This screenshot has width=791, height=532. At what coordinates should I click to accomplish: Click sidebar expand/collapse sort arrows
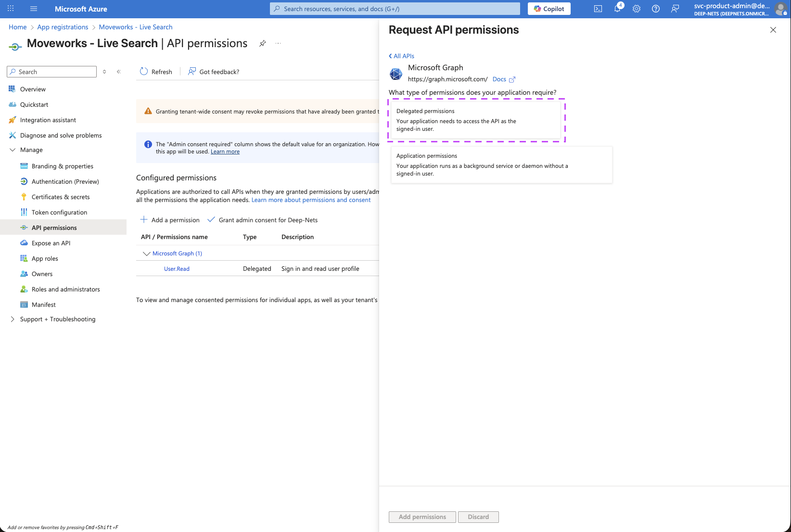coord(104,72)
